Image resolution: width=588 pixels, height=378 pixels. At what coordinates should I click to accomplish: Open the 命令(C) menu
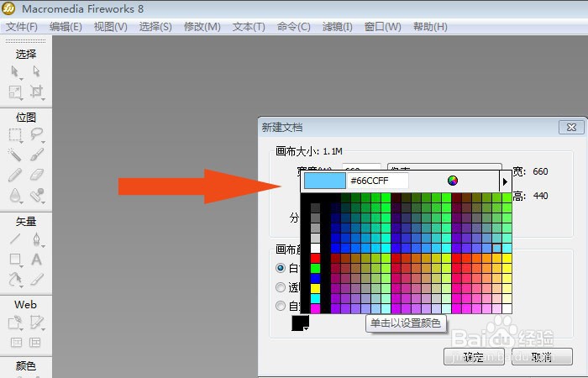pyautogui.click(x=294, y=27)
